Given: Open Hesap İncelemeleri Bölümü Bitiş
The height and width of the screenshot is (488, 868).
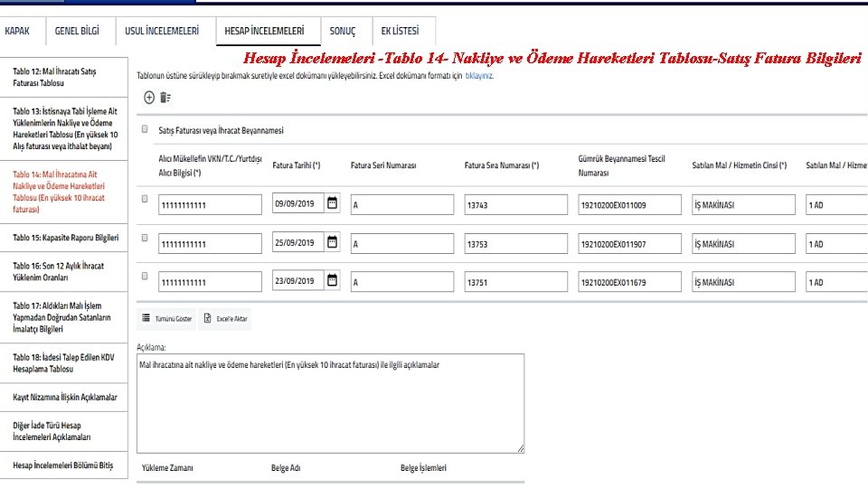Looking at the screenshot, I should (63, 465).
